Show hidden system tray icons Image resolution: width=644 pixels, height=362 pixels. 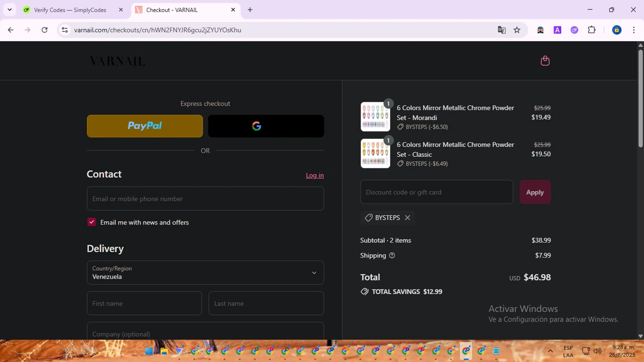pos(550,351)
